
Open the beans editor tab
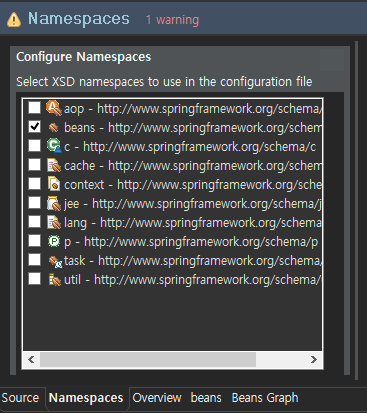pos(206,398)
